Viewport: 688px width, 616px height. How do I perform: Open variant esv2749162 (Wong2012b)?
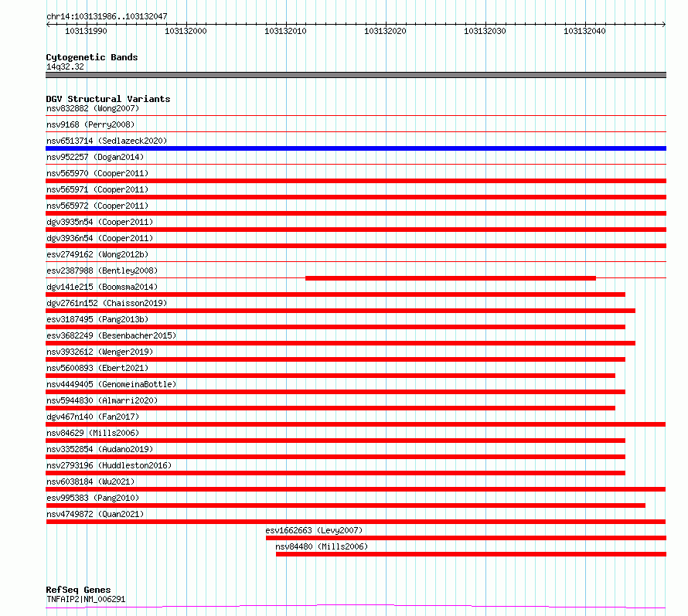click(x=97, y=254)
